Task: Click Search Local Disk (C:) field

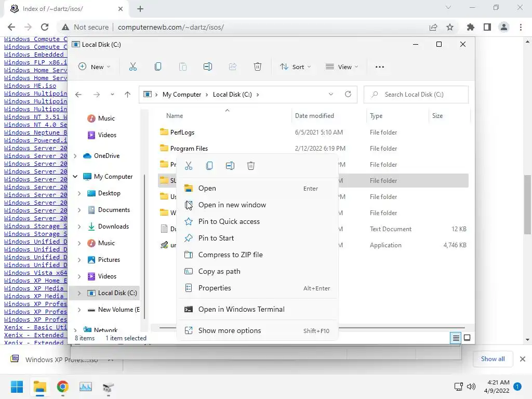Action: click(416, 95)
